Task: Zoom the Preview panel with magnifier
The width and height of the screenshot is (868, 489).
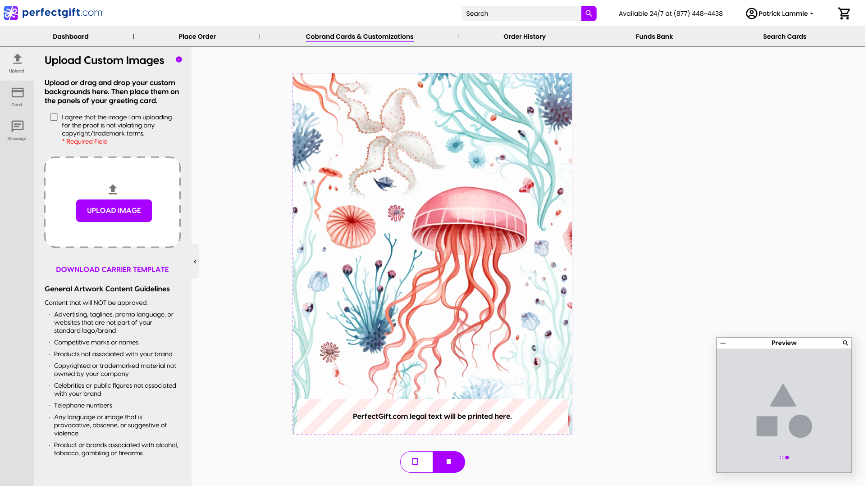Action: click(x=845, y=343)
